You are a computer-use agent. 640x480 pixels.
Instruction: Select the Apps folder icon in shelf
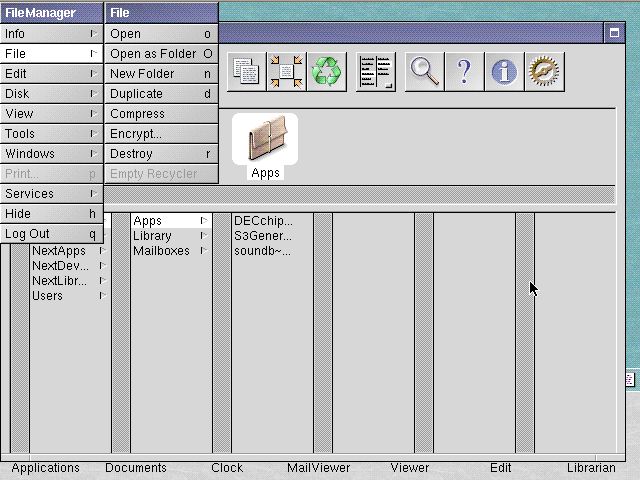point(265,140)
